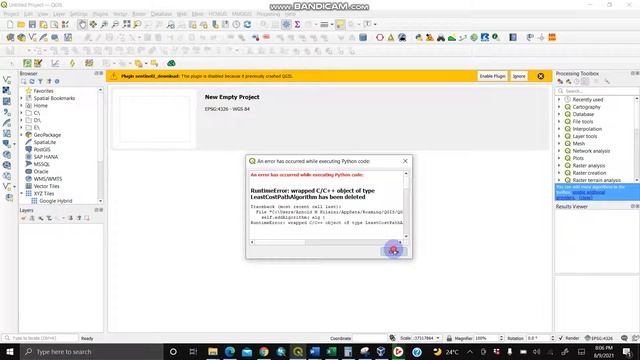Click the Refresh icon in Browser panel
This screenshot has width=640, height=360.
32,81
